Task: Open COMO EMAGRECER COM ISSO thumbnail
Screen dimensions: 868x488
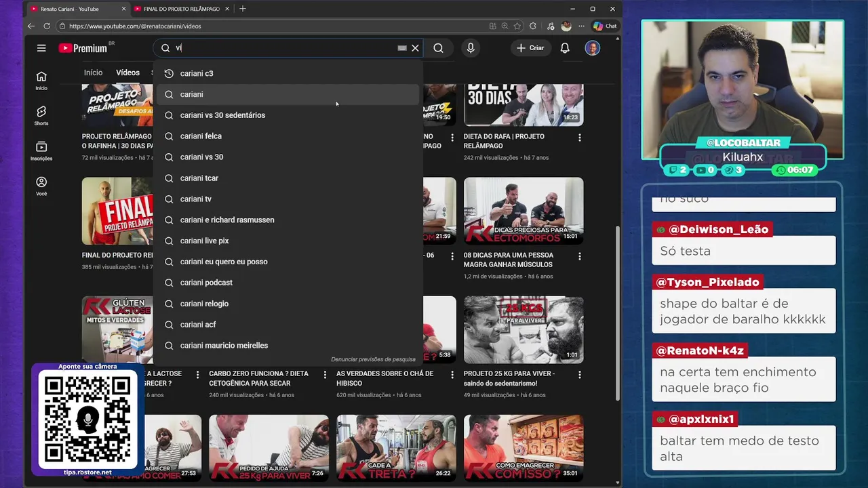Action: (524, 448)
